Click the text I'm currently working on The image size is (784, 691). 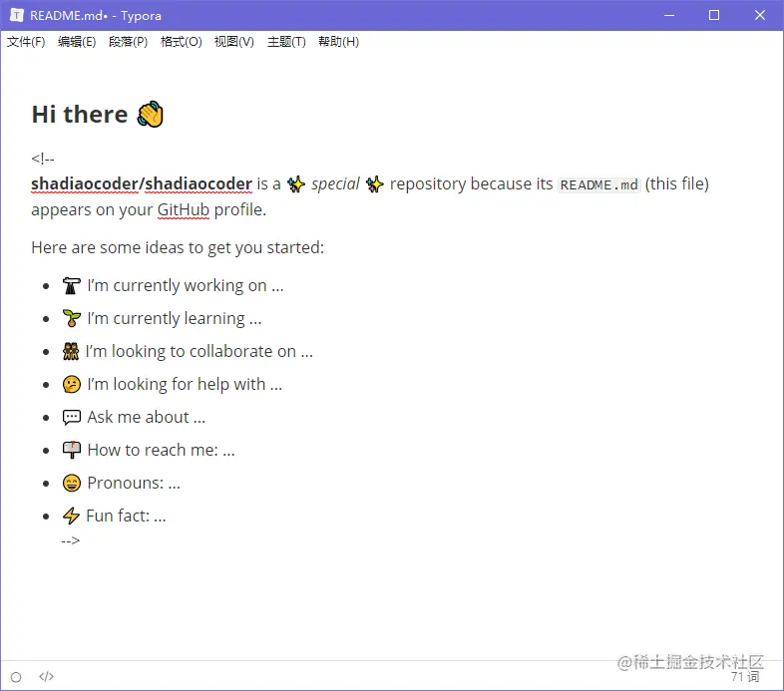coord(185,285)
